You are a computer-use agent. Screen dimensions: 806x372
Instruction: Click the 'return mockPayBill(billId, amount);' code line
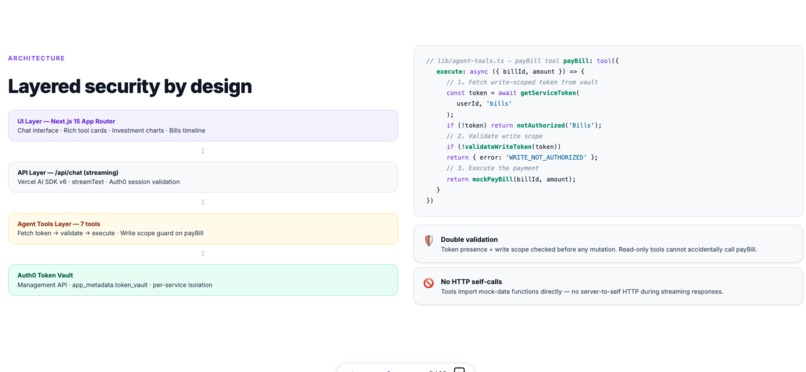[511, 179]
